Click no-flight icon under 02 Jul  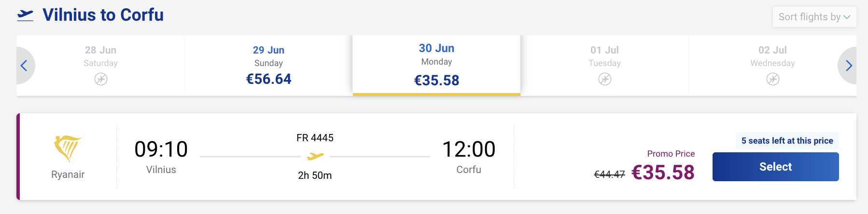tap(773, 79)
